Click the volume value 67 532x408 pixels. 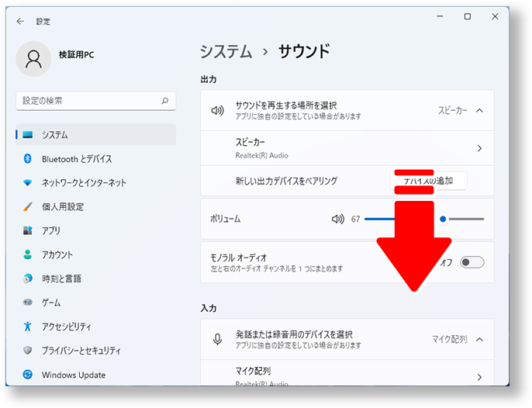point(355,219)
